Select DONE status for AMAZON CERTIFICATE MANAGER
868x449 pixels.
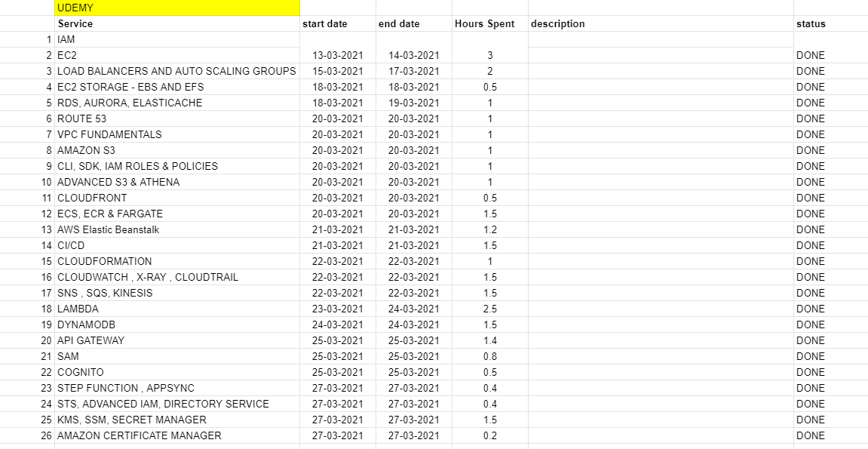pyautogui.click(x=831, y=435)
